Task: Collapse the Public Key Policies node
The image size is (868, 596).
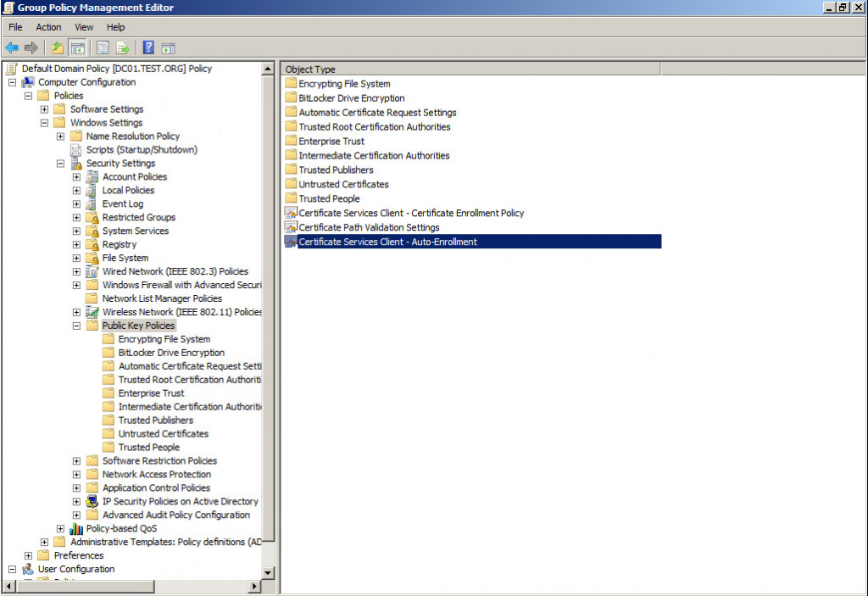Action: click(77, 326)
